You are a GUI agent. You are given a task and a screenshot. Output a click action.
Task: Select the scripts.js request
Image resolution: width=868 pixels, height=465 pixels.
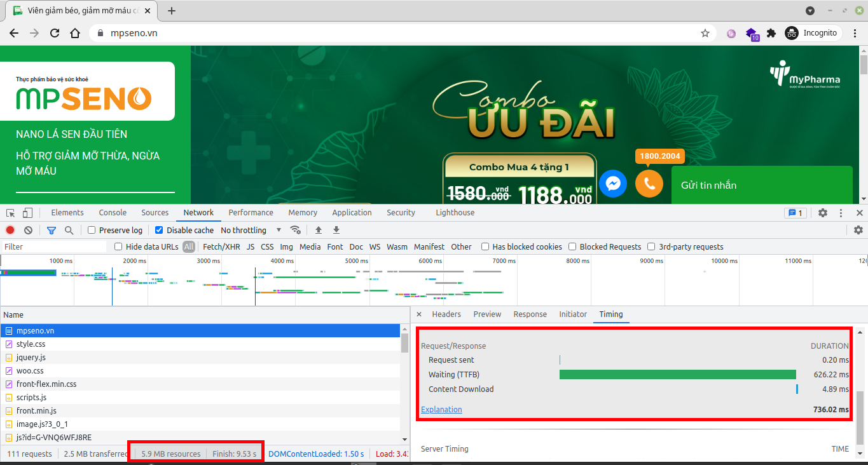[200, 397]
